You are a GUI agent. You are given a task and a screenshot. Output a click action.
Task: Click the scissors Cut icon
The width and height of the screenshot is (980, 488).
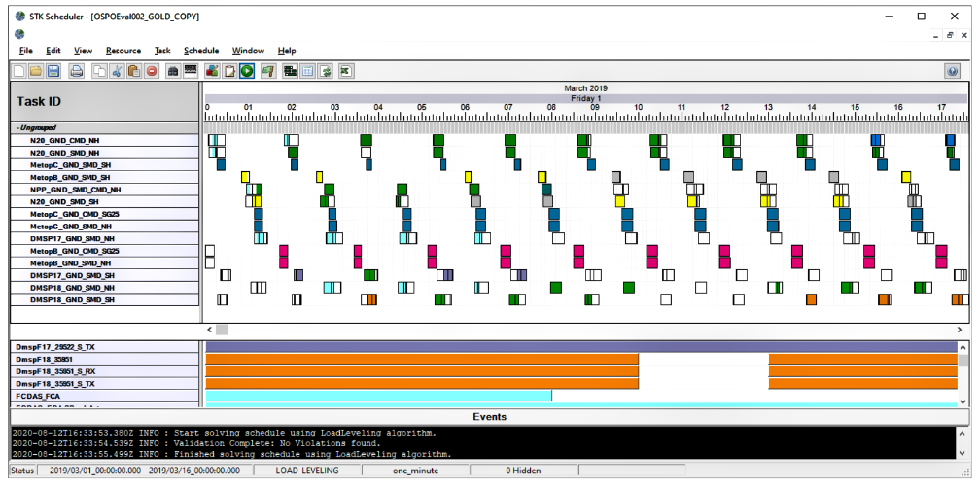117,71
